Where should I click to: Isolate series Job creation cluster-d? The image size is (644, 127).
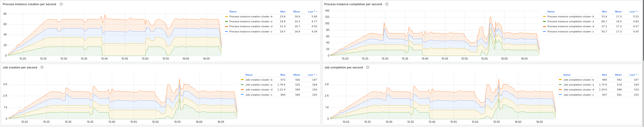[259, 90]
